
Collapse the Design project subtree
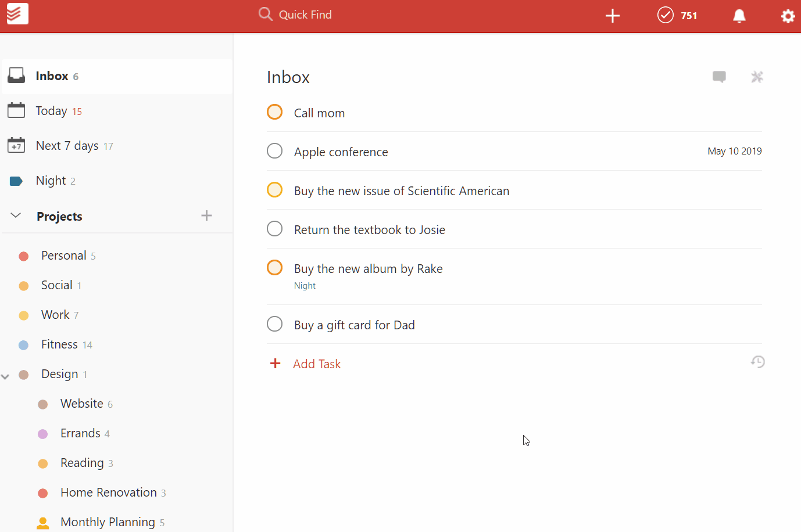click(5, 376)
